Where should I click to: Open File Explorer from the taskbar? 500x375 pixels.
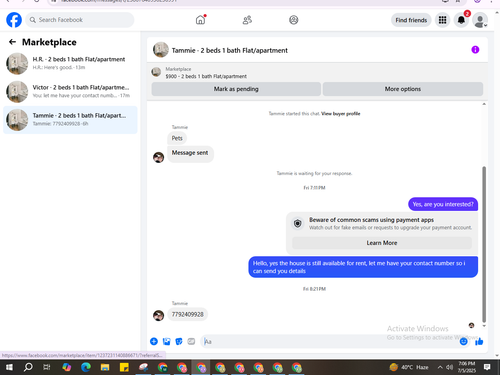click(x=105, y=367)
